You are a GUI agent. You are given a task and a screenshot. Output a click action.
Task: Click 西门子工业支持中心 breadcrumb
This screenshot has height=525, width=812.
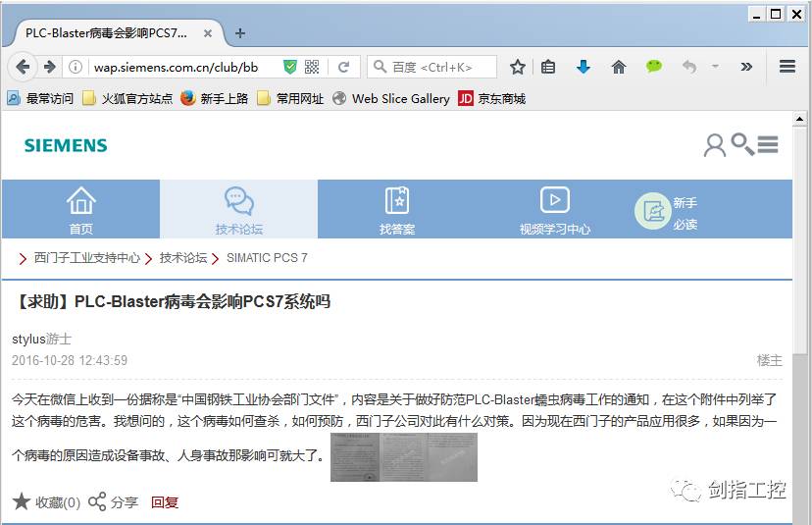tap(87, 257)
